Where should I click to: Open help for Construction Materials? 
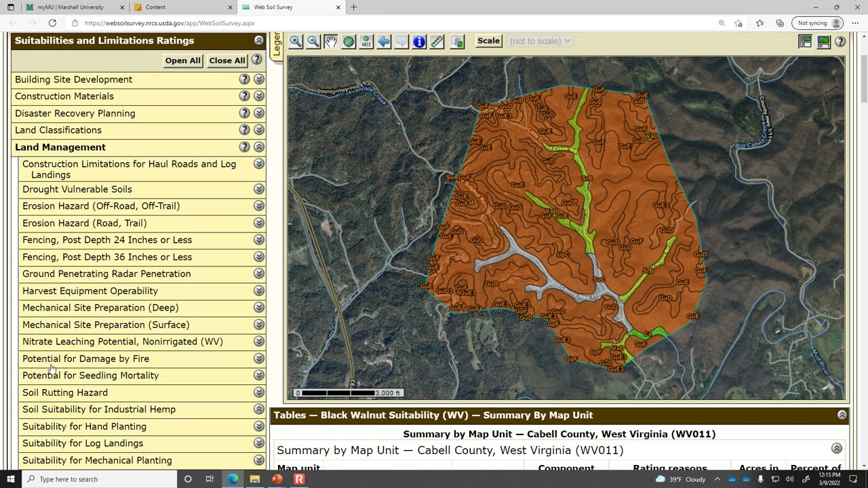[x=244, y=96]
